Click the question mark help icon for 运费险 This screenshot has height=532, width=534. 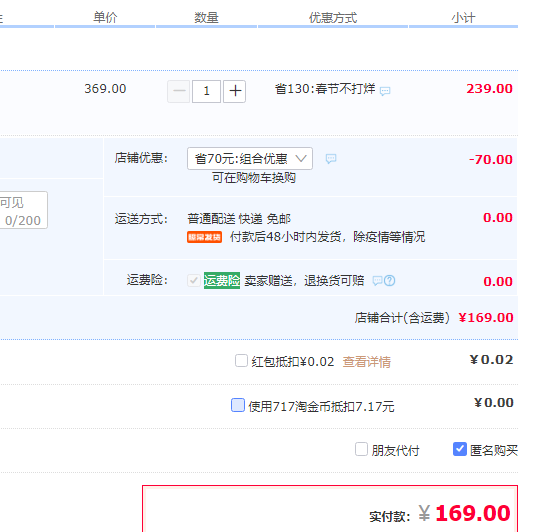pos(390,281)
